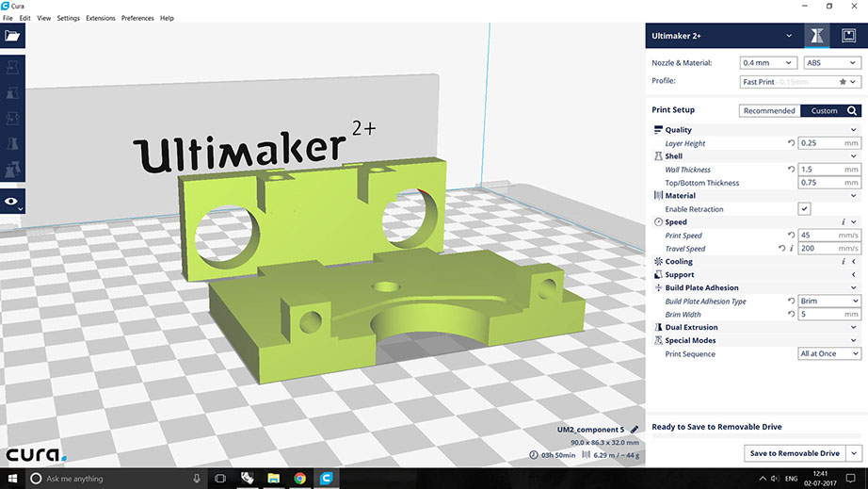This screenshot has height=489, width=868.
Task: Select the Mirror tool in the left toolbar
Action: pos(12,144)
